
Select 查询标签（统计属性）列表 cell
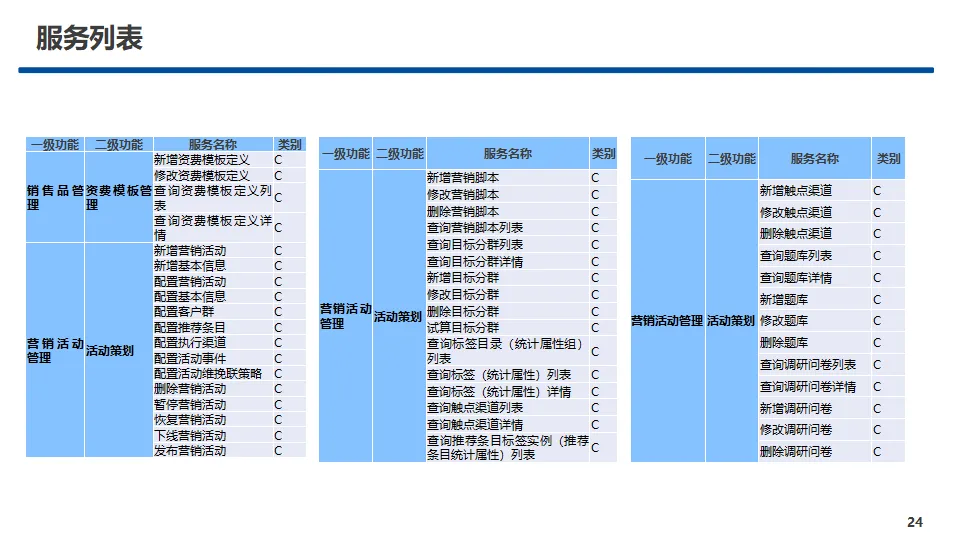click(x=508, y=375)
